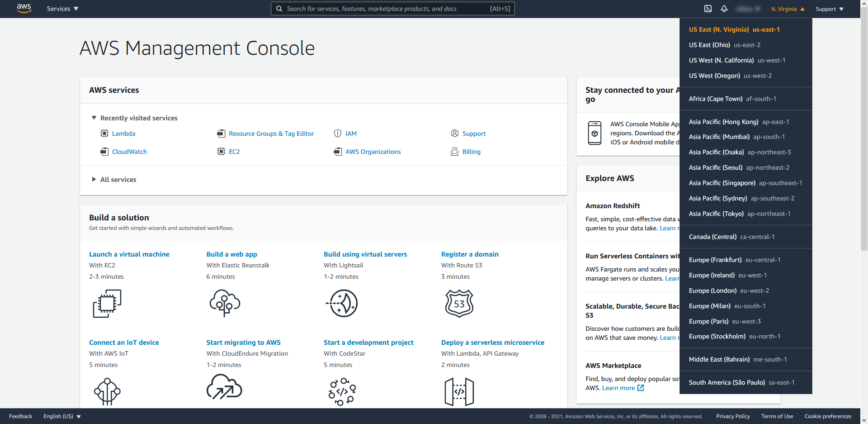
Task: Click the AWS Organizations icon
Action: click(338, 152)
